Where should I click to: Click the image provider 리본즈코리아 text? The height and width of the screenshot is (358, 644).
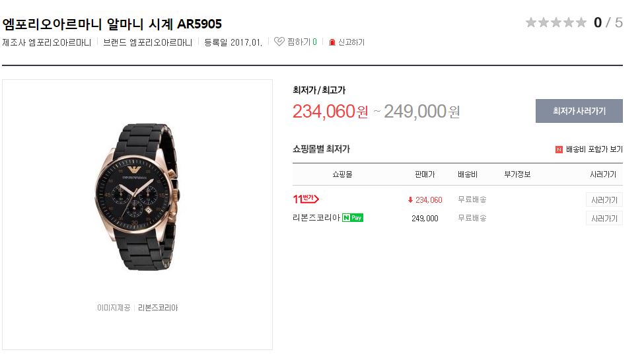point(158,308)
